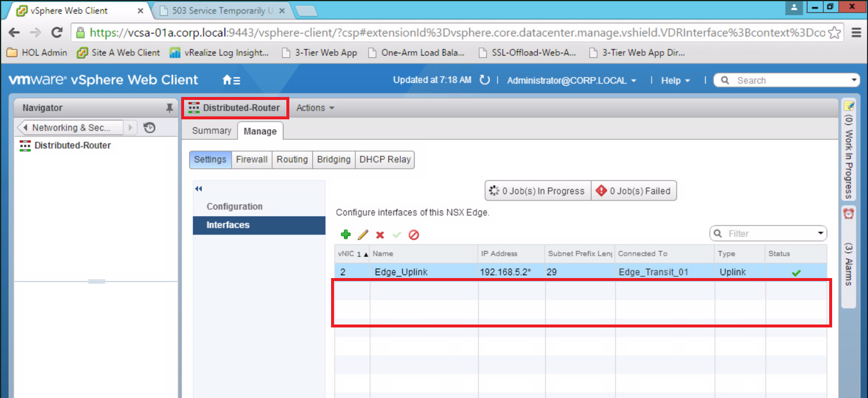Viewport: 868px width, 398px height.
Task: Click Chrome user profile icon
Action: pyautogui.click(x=794, y=7)
